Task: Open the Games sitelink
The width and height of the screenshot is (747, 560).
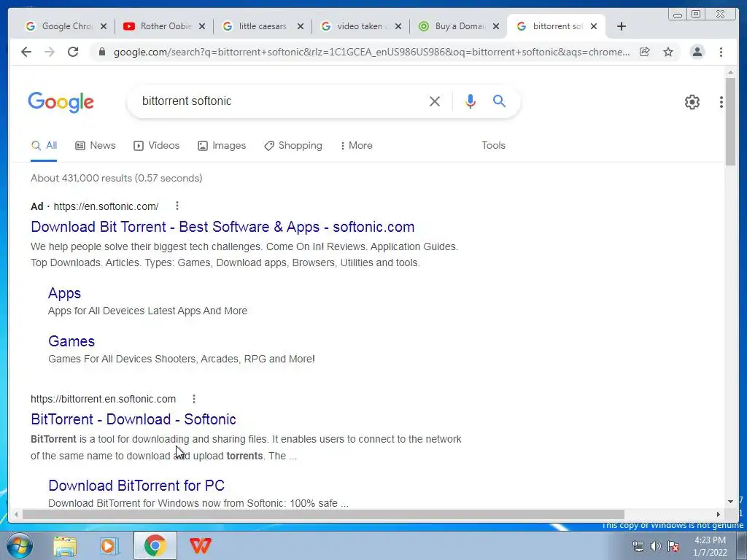Action: point(71,341)
